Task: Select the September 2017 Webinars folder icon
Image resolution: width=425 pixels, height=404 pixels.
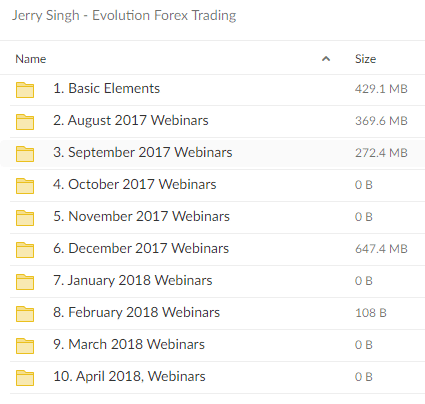Action: click(25, 154)
